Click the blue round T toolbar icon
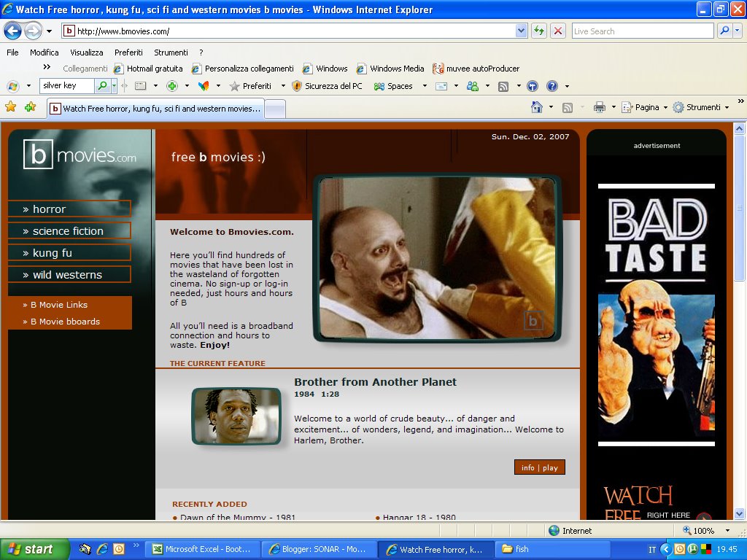747x560 pixels. [532, 86]
